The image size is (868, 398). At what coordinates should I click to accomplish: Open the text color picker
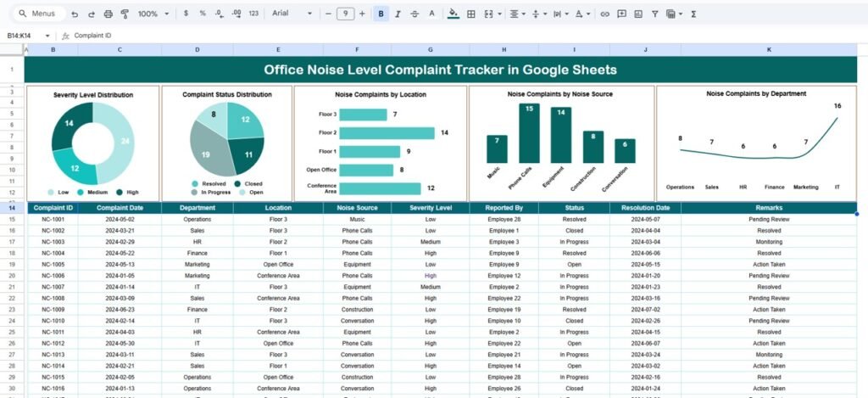point(431,14)
